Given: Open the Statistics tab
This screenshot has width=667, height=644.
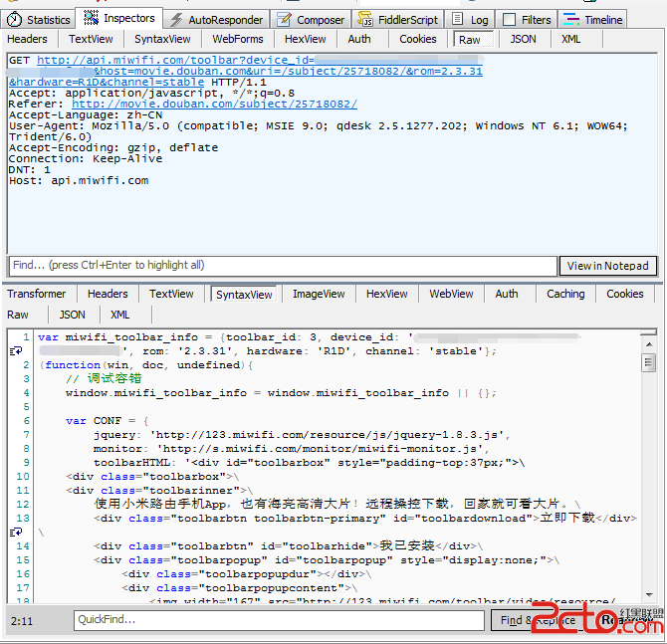Looking at the screenshot, I should pos(38,20).
